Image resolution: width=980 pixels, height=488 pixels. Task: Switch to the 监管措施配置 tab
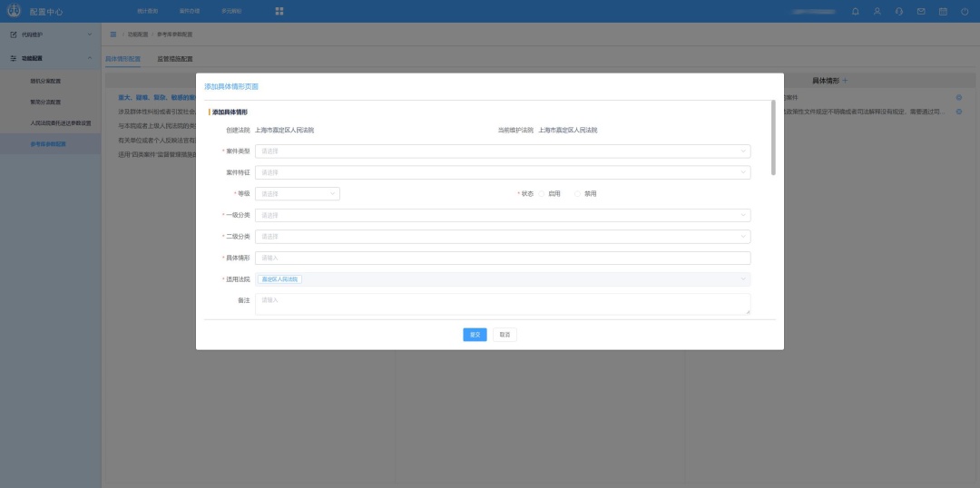(x=174, y=59)
